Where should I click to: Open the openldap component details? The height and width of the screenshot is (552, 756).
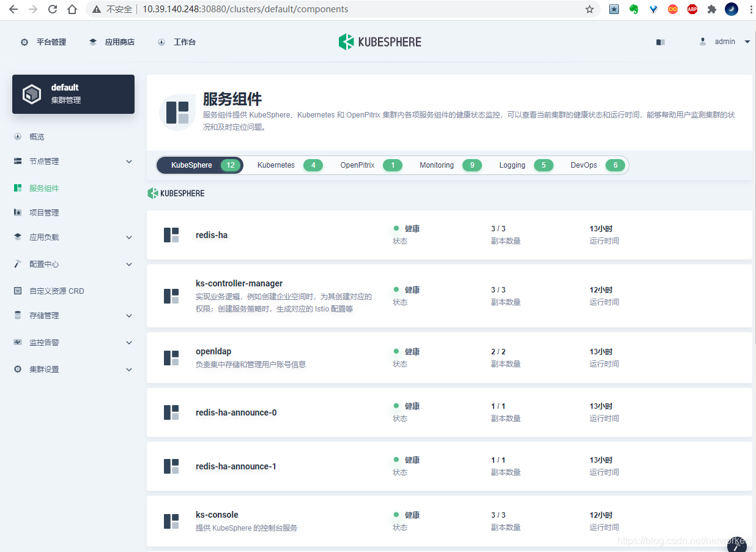(x=213, y=351)
